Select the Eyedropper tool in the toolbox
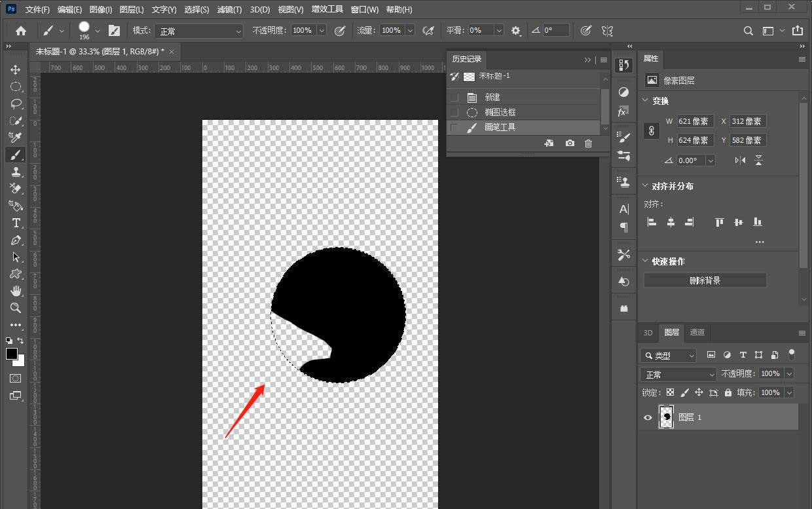This screenshot has width=812, height=509. [x=16, y=138]
